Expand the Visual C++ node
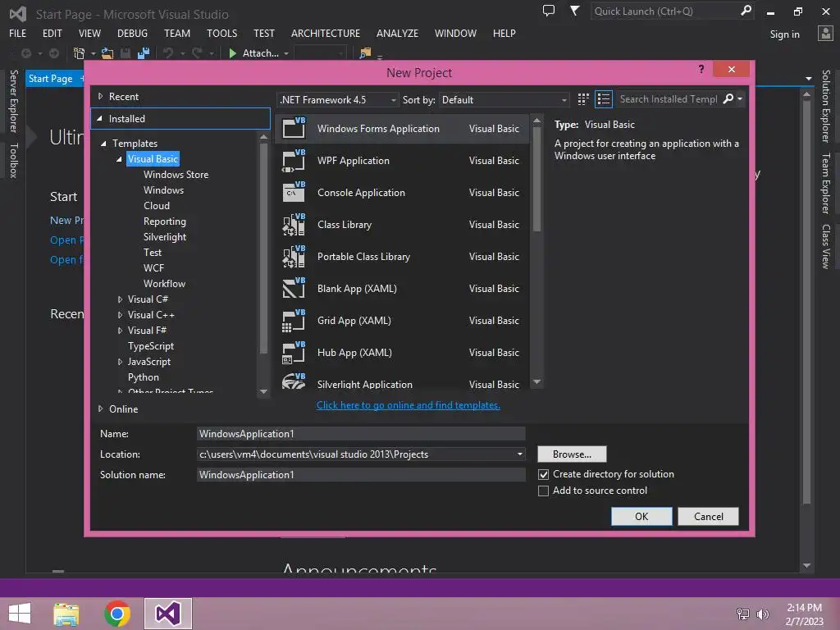Screen dimensions: 840x630 pos(120,315)
